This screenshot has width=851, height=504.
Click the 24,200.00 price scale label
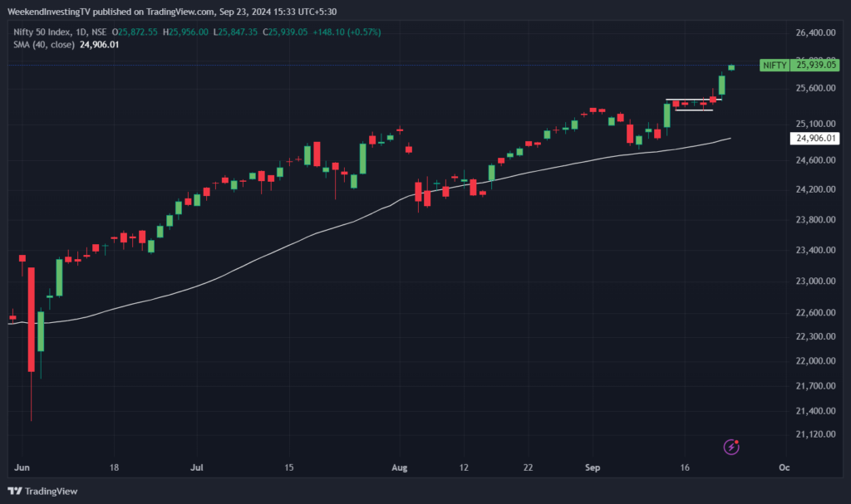coord(815,189)
